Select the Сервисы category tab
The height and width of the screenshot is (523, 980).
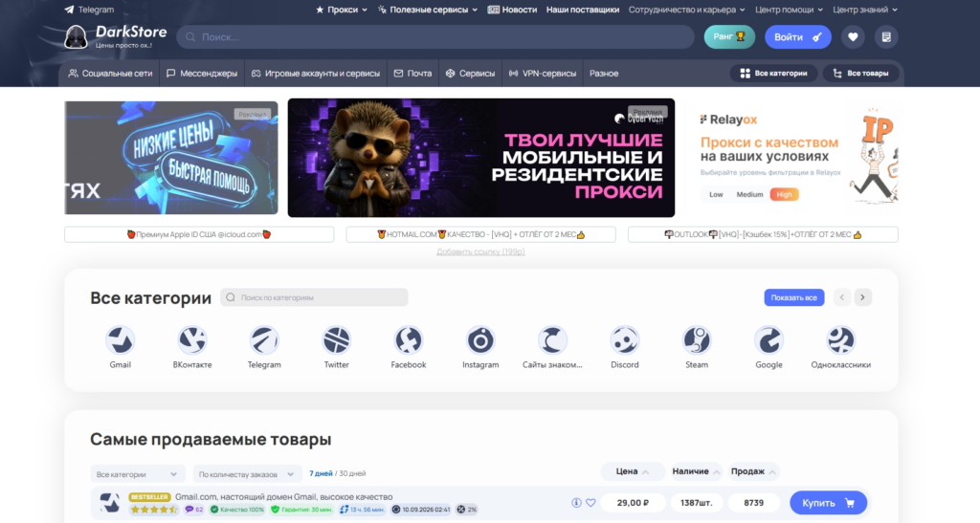click(x=470, y=73)
